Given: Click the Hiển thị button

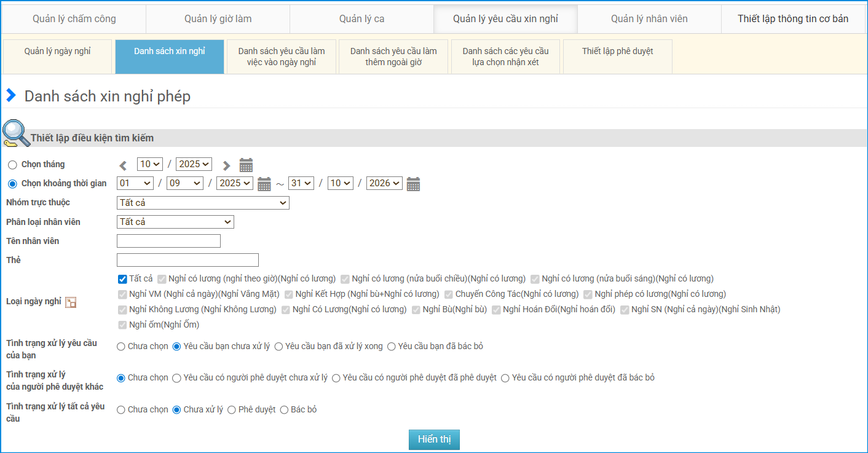Looking at the screenshot, I should pyautogui.click(x=434, y=439).
